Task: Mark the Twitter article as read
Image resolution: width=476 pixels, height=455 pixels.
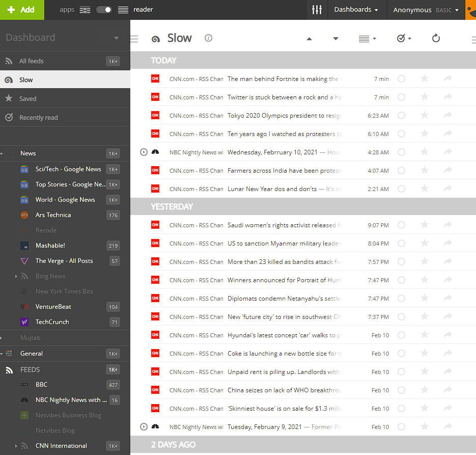Action: coord(401,97)
